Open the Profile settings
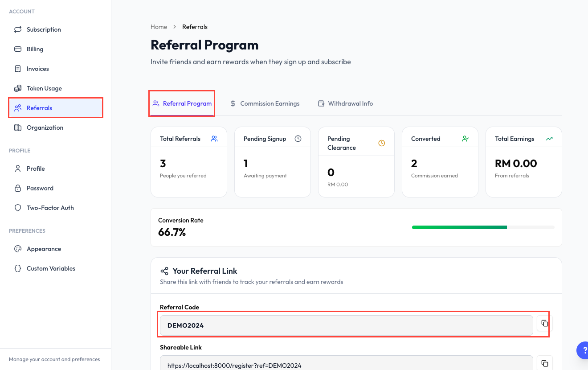The height and width of the screenshot is (370, 588). click(x=56, y=169)
